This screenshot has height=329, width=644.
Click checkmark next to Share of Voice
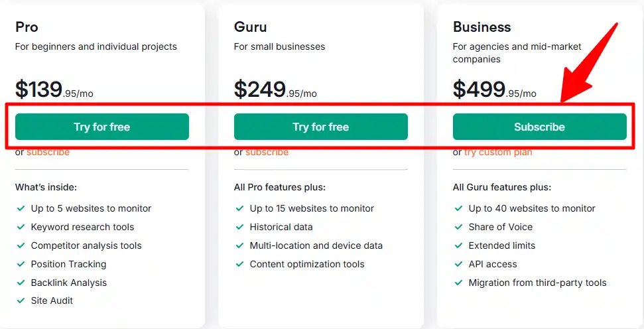[458, 227]
